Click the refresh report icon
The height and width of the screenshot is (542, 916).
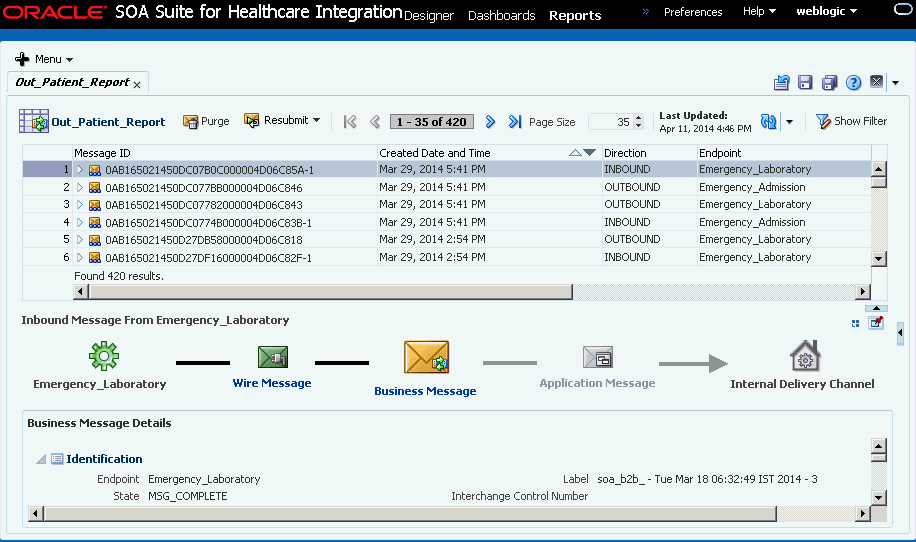tap(769, 121)
